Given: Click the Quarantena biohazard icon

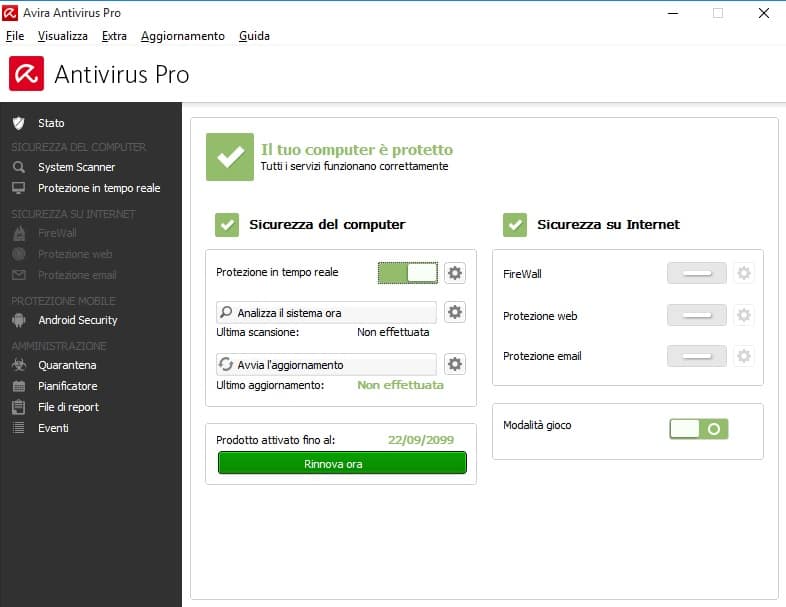Looking at the screenshot, I should pos(19,365).
